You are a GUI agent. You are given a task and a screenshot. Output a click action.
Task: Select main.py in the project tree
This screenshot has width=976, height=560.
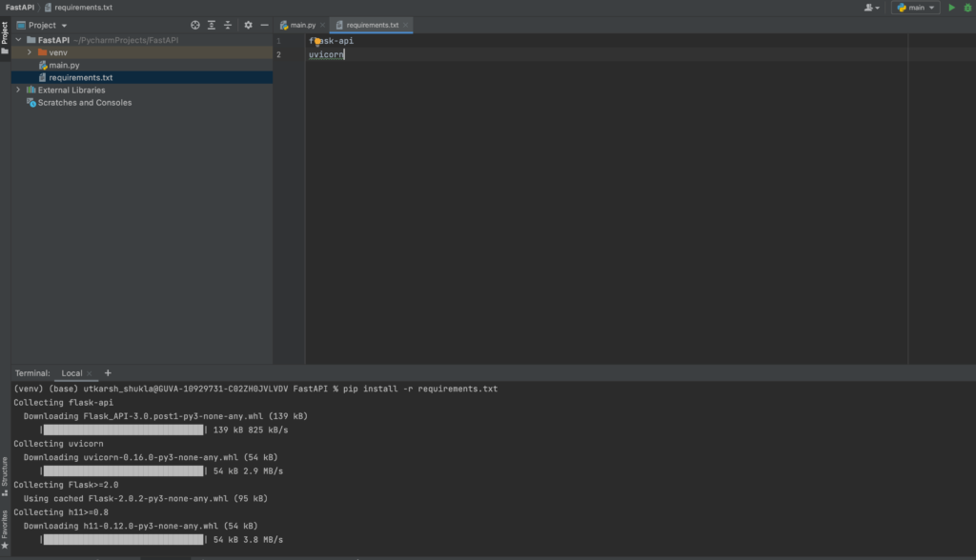pos(64,65)
